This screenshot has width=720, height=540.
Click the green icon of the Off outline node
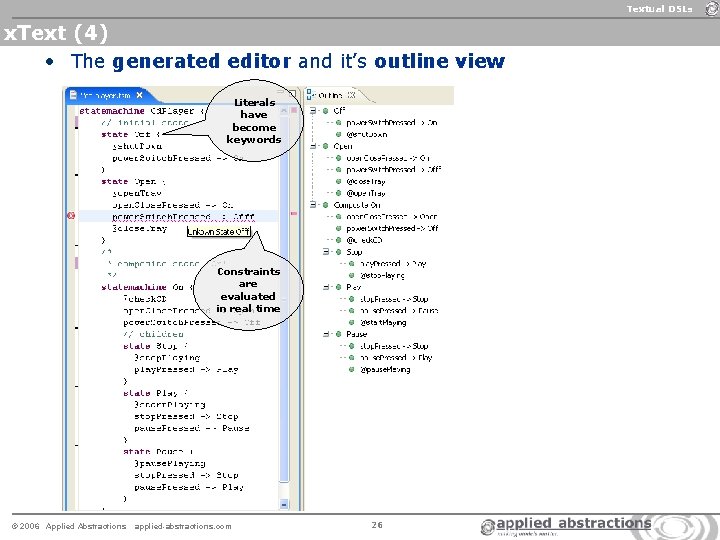[x=326, y=111]
